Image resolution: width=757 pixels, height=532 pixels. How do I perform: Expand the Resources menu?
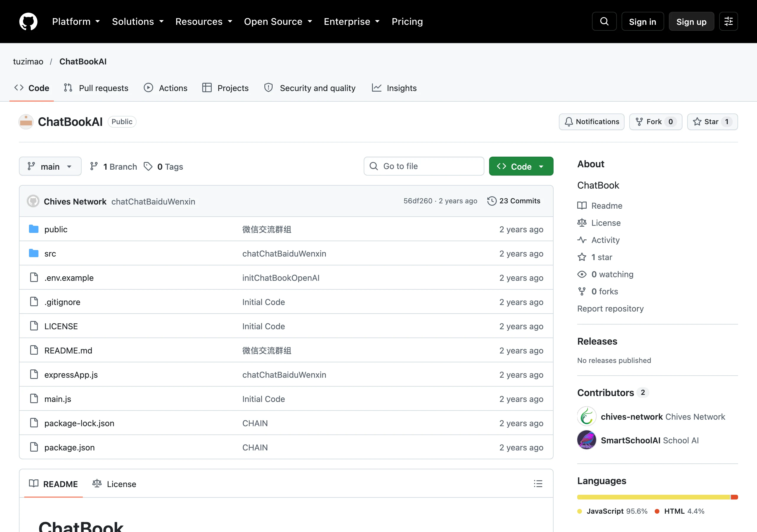[204, 21]
